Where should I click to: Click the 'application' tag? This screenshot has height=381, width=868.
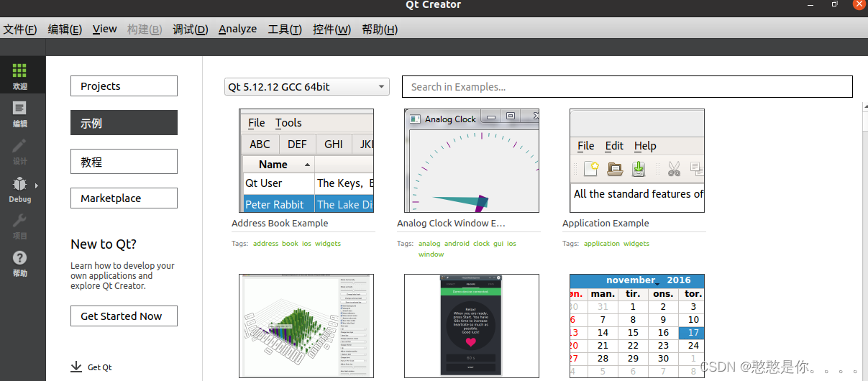602,244
